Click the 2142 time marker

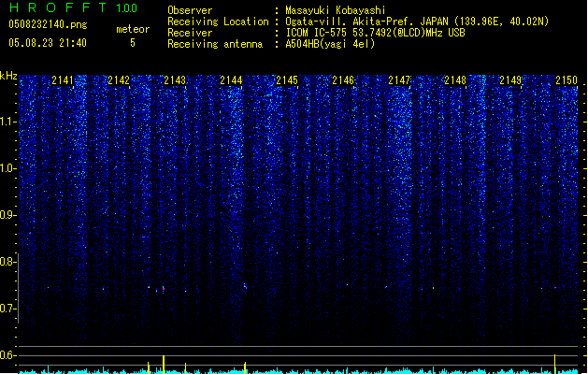click(119, 80)
